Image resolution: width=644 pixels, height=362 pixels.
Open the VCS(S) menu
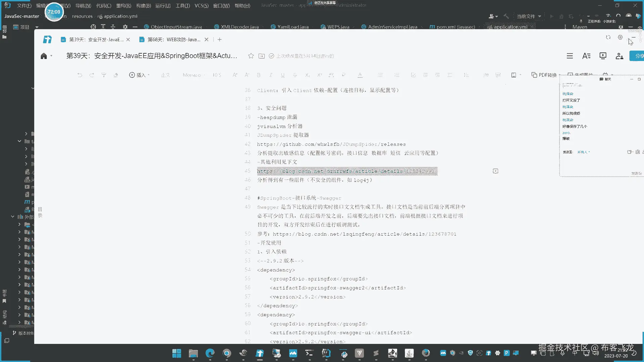pos(201,6)
